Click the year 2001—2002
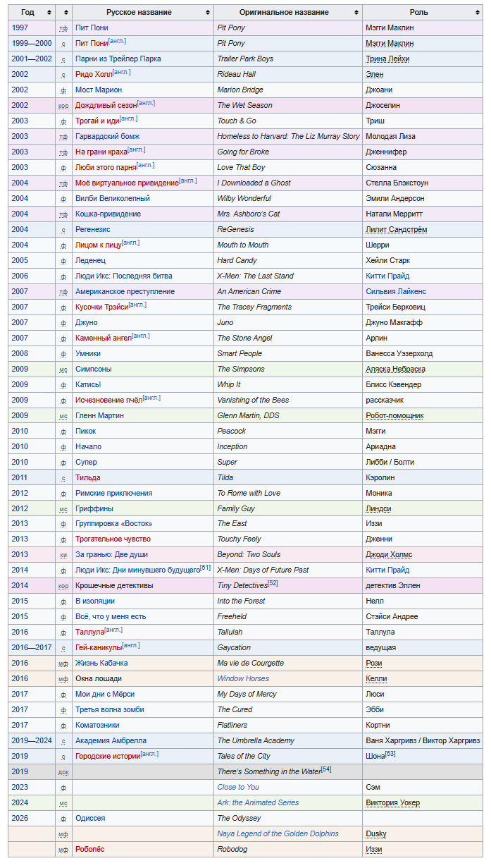 (32, 59)
